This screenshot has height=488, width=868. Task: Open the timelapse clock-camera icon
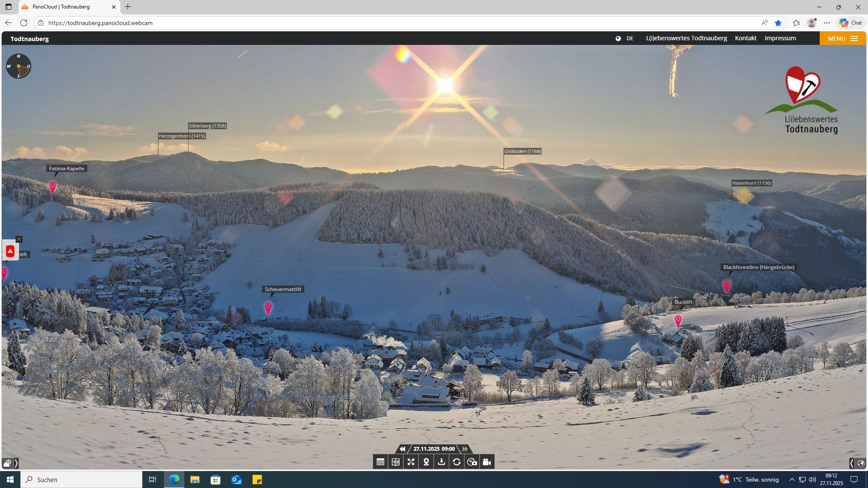click(x=472, y=462)
